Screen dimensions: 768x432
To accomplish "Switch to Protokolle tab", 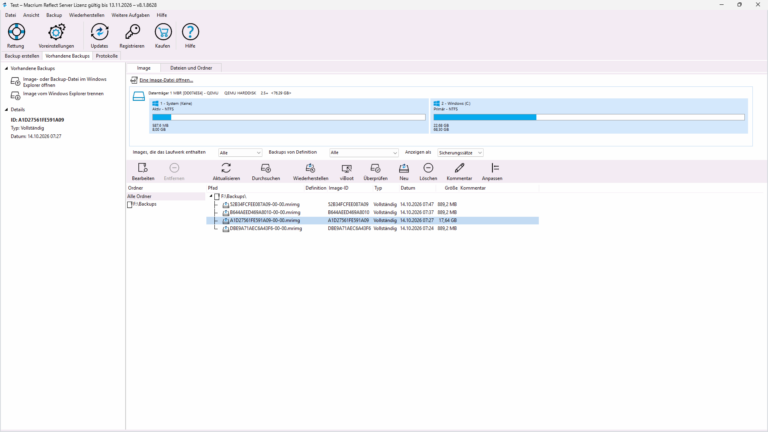I will (x=106, y=56).
